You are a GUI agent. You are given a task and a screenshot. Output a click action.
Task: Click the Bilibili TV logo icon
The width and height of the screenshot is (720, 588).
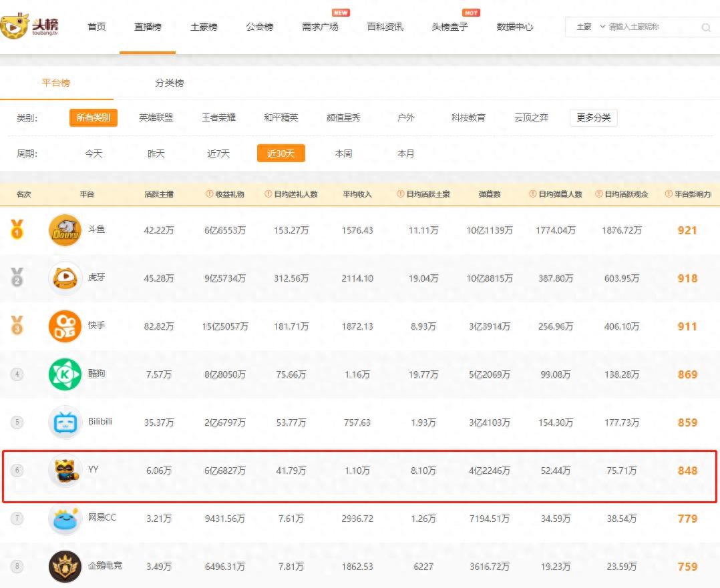click(x=65, y=422)
